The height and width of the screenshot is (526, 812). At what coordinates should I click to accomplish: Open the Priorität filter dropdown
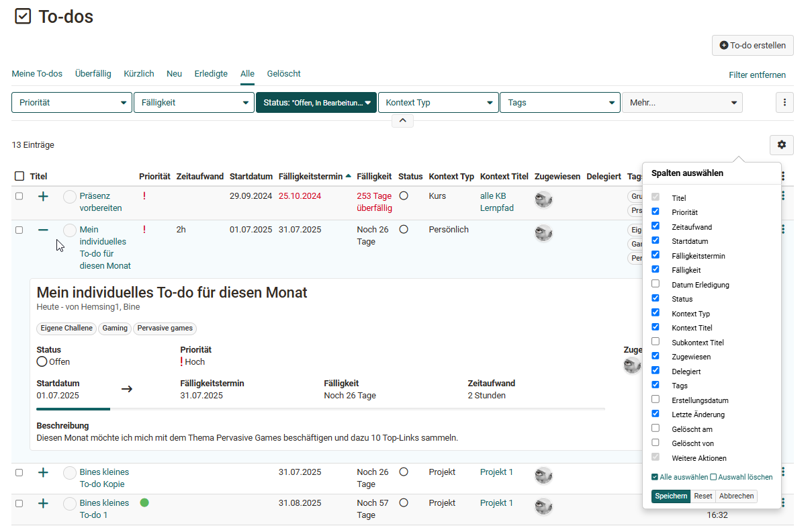point(72,103)
